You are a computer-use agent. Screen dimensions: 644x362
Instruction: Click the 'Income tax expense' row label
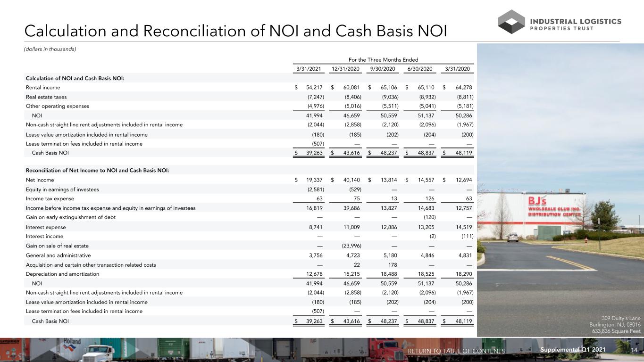50,199
